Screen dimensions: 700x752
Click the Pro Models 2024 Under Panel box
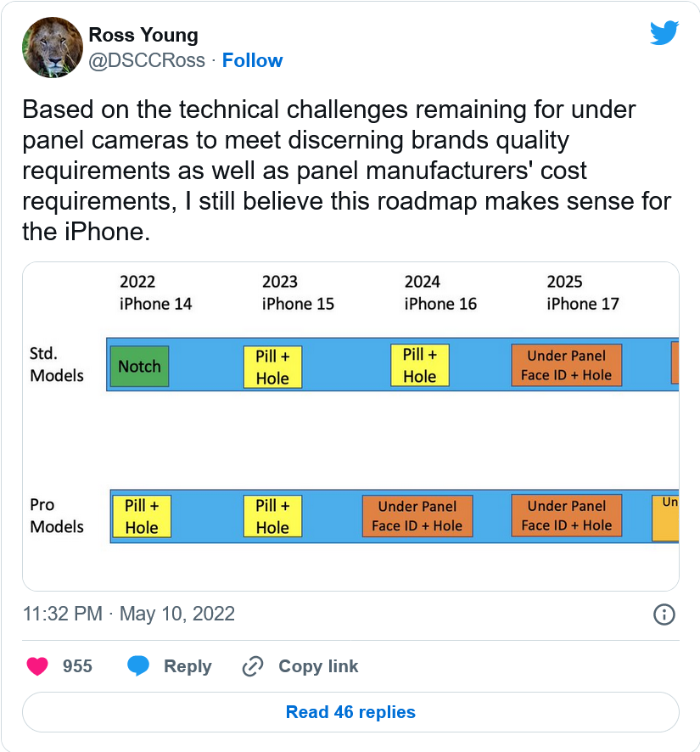tap(417, 516)
